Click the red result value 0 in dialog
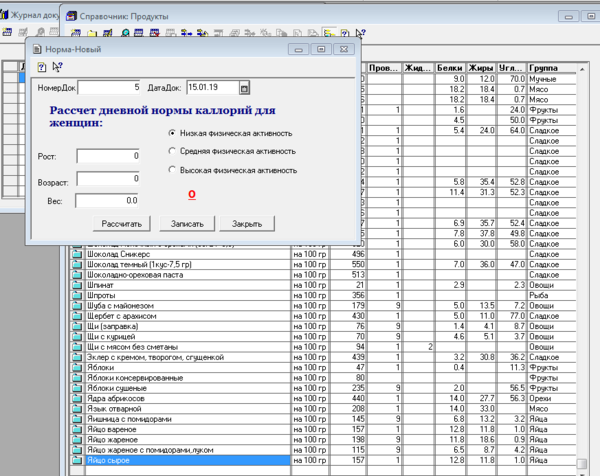This screenshot has width=600, height=476. pyautogui.click(x=192, y=194)
